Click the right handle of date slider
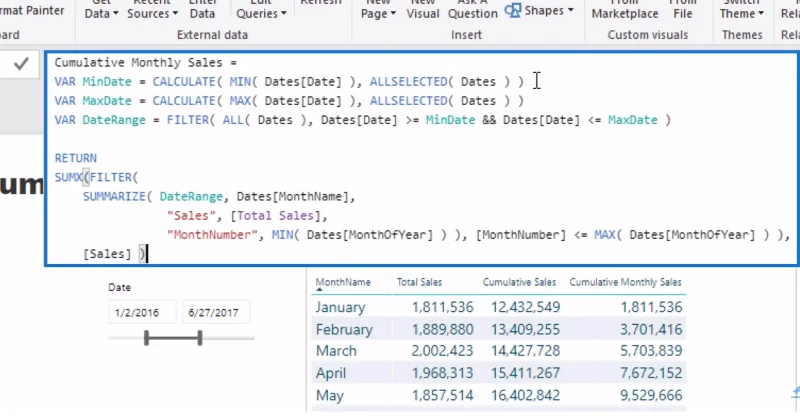800x416 pixels. point(200,337)
